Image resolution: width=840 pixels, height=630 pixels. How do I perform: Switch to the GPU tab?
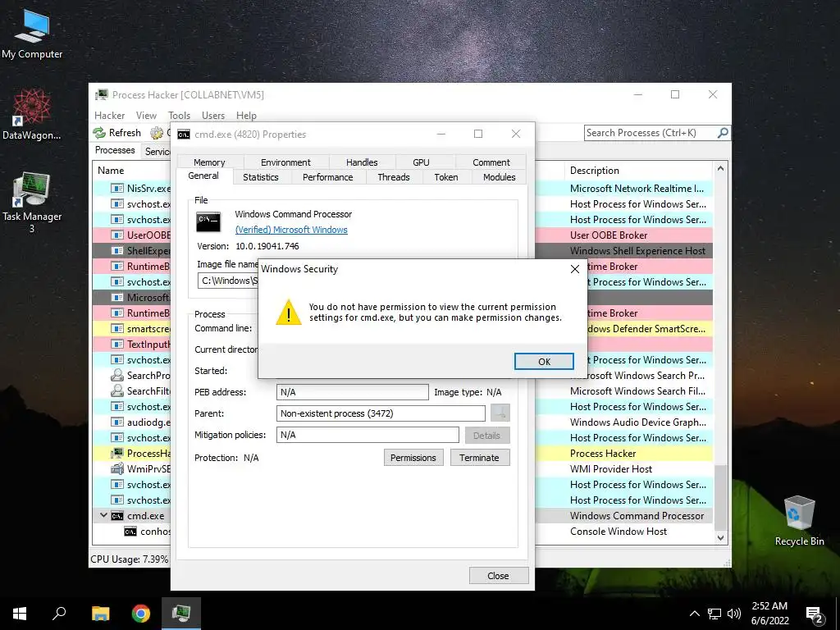[x=421, y=162]
